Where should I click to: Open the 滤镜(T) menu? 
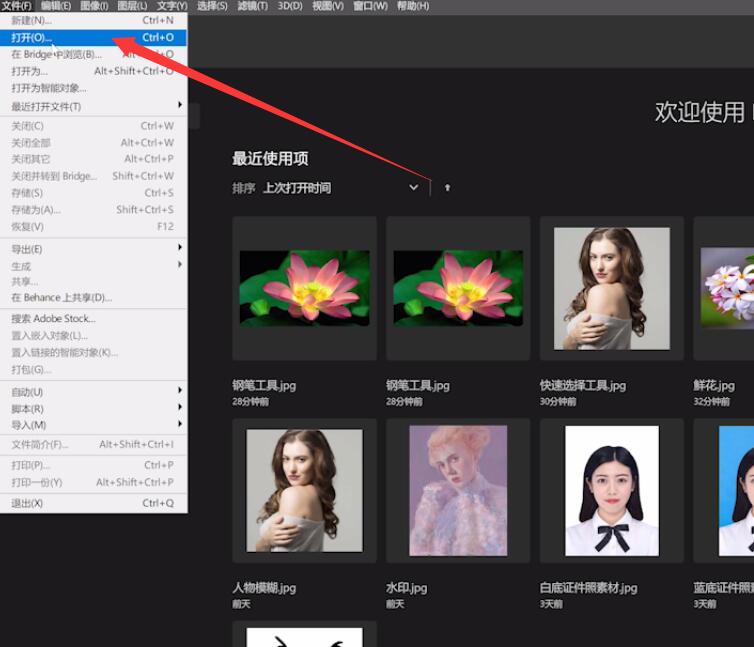252,6
